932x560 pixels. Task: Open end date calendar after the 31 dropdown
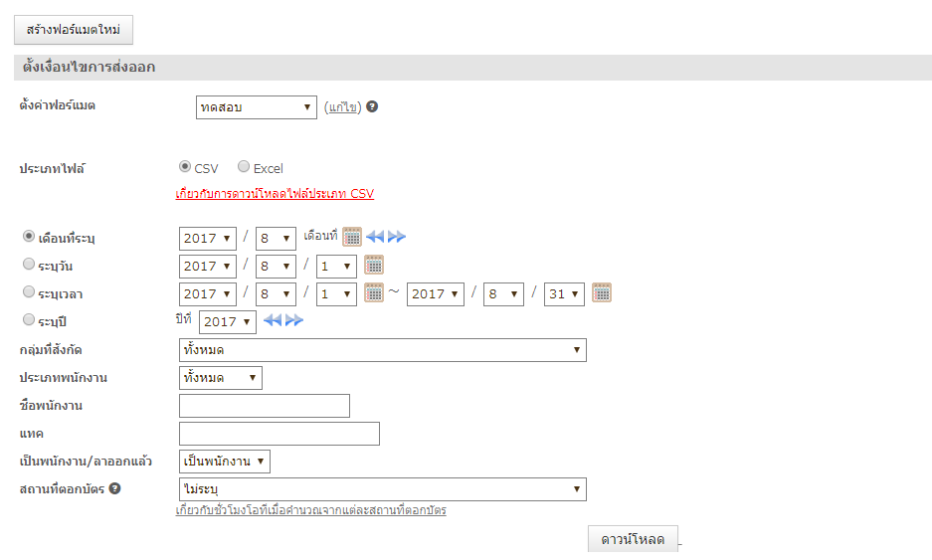tap(602, 292)
